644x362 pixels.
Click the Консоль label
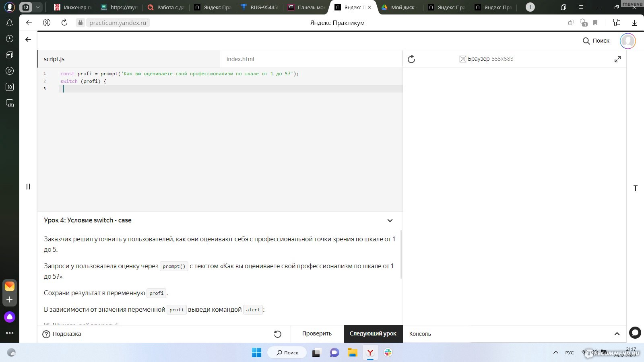(420, 334)
